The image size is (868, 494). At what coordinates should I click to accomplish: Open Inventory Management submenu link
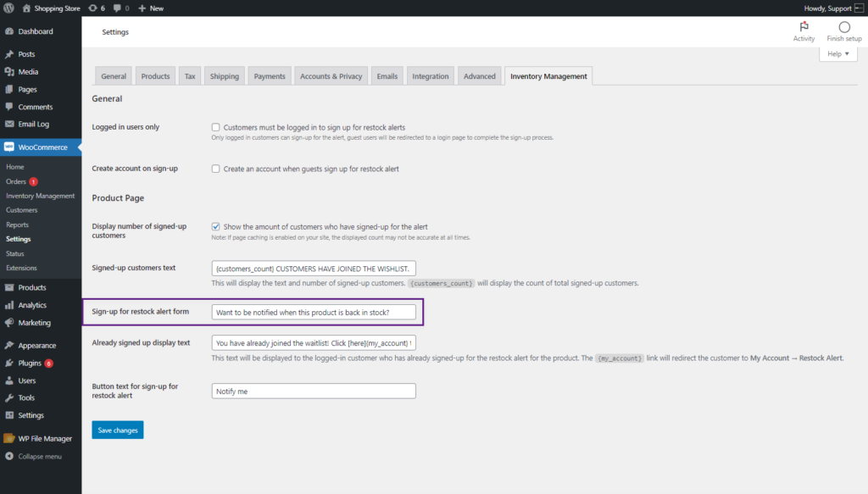[x=41, y=196]
